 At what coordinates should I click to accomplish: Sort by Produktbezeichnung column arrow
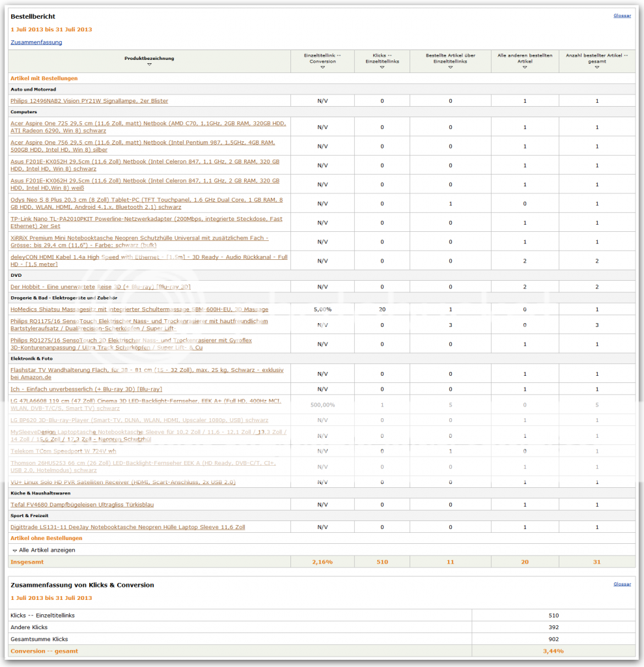[x=149, y=64]
